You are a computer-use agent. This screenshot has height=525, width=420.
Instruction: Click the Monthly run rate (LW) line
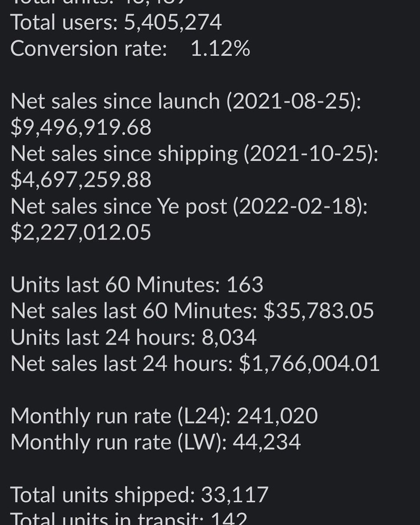click(155, 442)
